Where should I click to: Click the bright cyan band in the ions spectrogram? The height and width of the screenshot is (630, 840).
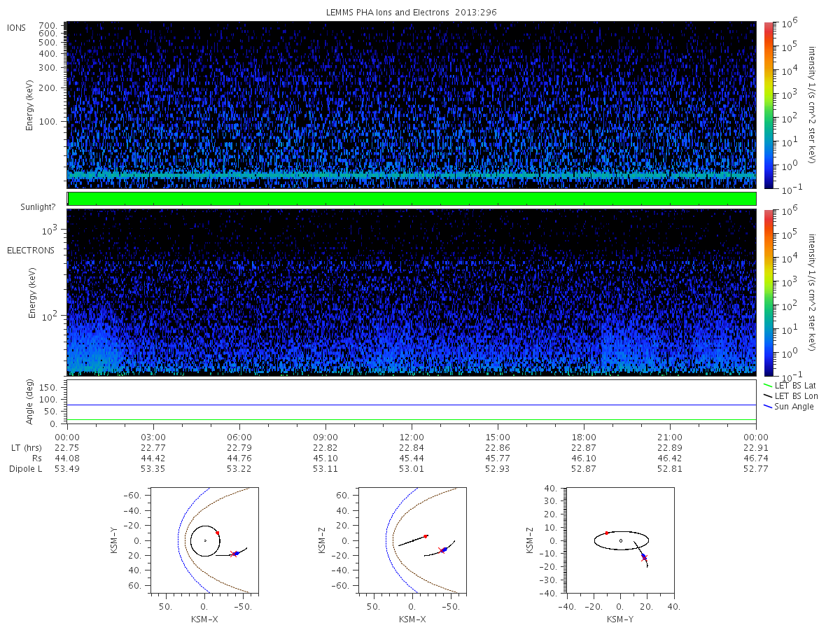tap(412, 175)
